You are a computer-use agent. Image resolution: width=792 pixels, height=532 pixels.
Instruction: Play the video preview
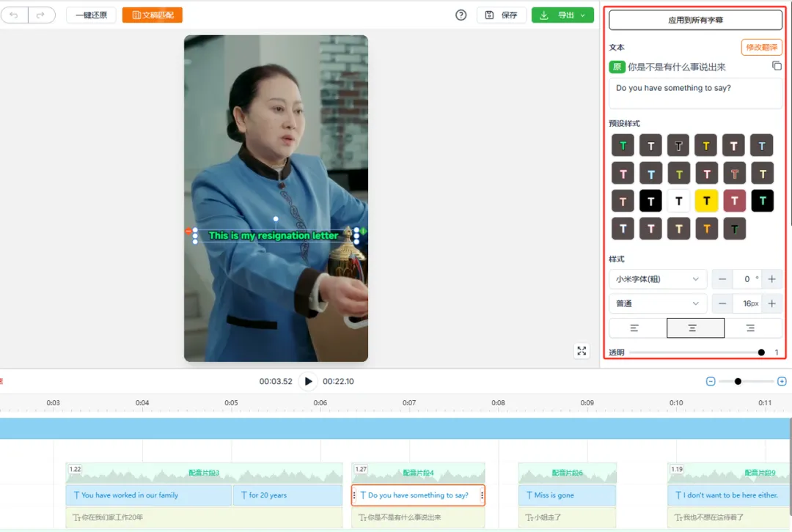tap(308, 381)
